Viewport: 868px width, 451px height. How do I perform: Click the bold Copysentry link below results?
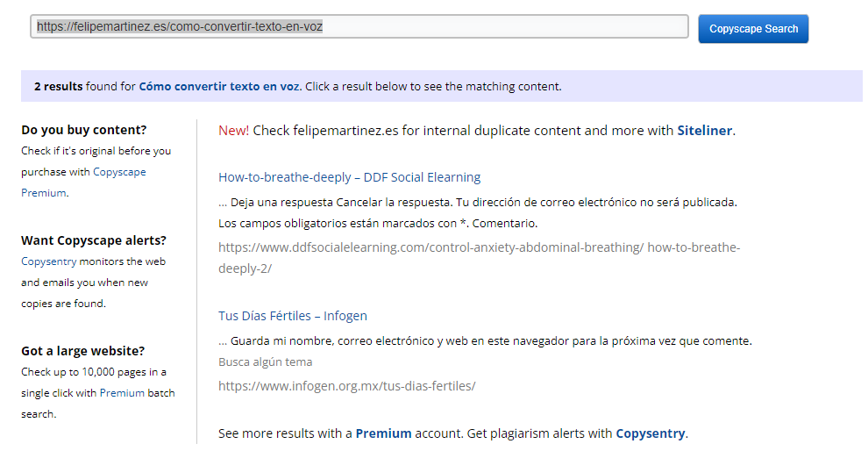pos(651,433)
